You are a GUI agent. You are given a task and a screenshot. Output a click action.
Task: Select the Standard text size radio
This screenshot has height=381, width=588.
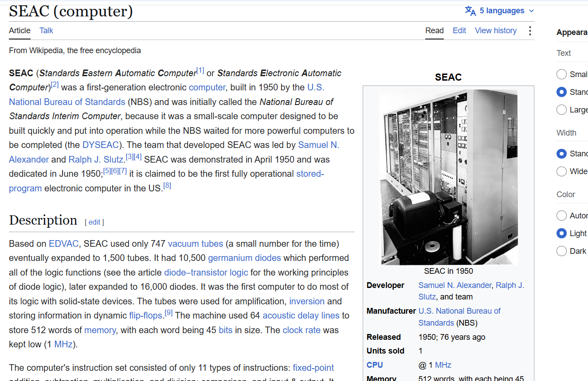[x=561, y=92]
